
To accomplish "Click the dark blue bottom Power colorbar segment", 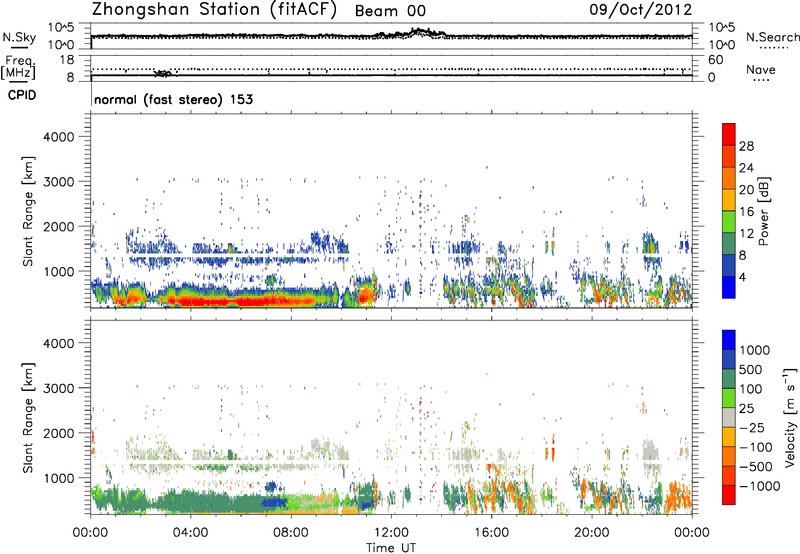I will 729,287.
